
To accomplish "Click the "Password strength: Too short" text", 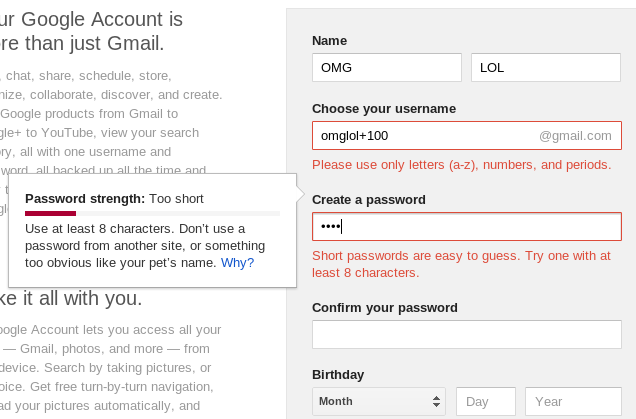I will [113, 199].
